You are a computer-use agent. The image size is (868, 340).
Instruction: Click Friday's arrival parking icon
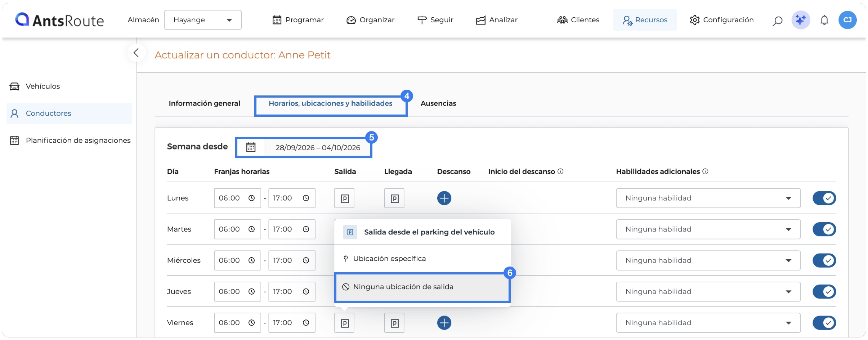(x=394, y=323)
